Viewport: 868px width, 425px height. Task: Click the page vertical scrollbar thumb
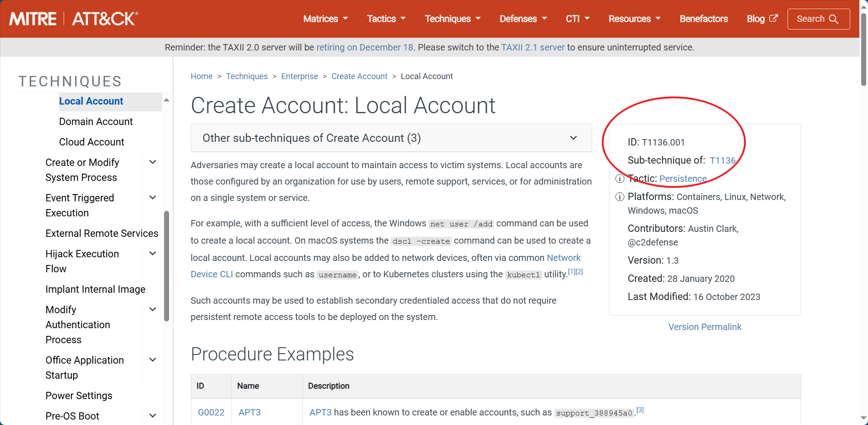863,49
